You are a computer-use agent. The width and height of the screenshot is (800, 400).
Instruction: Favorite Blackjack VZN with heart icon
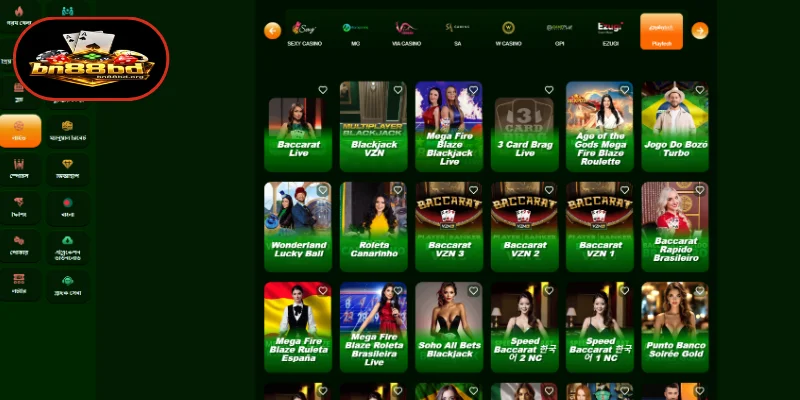coord(398,90)
